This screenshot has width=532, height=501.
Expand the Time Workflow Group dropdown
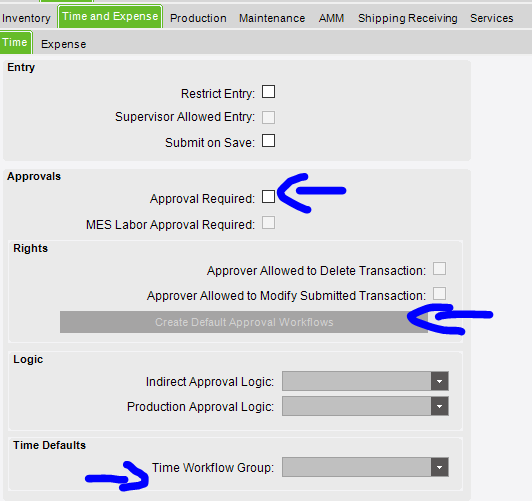pyautogui.click(x=365, y=467)
